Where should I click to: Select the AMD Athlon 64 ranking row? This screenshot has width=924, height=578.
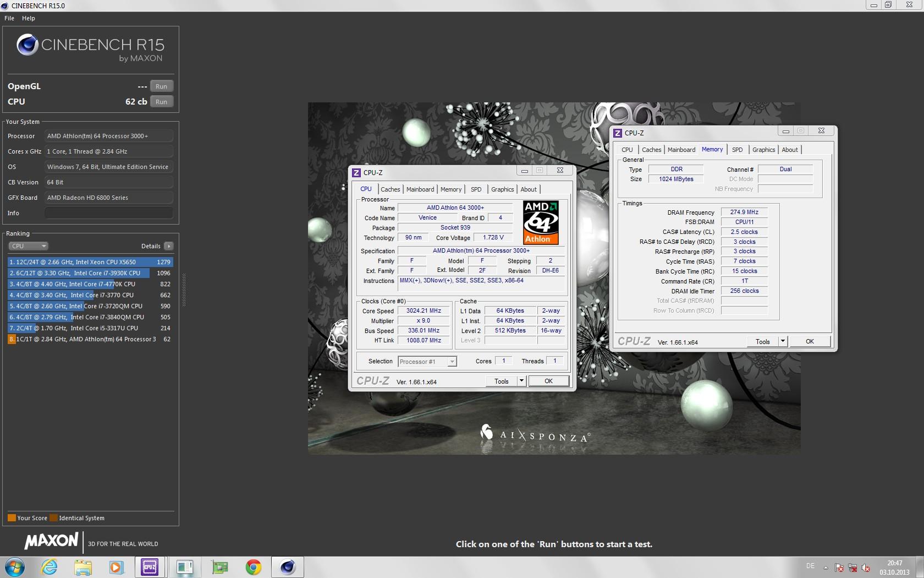(90, 339)
